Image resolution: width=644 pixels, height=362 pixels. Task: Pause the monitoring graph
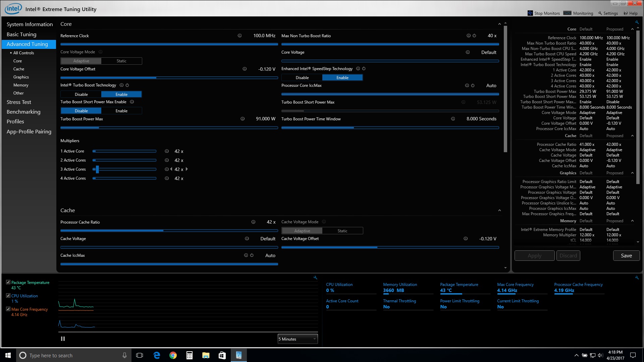point(63,339)
